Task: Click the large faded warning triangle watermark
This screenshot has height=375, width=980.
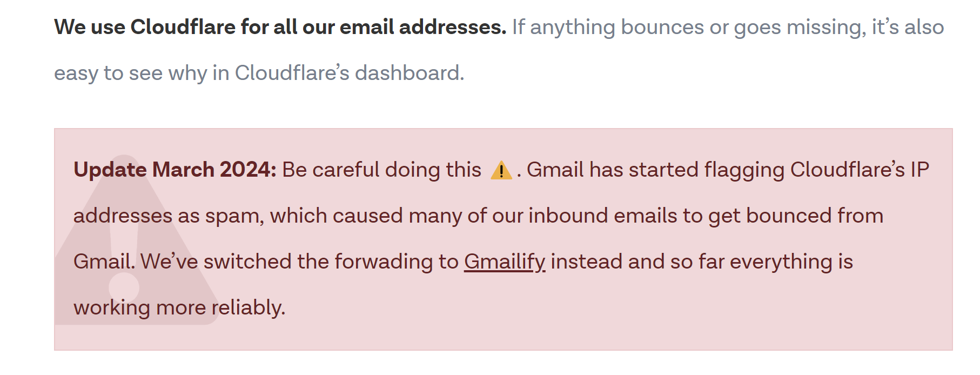Action: pyautogui.click(x=137, y=240)
